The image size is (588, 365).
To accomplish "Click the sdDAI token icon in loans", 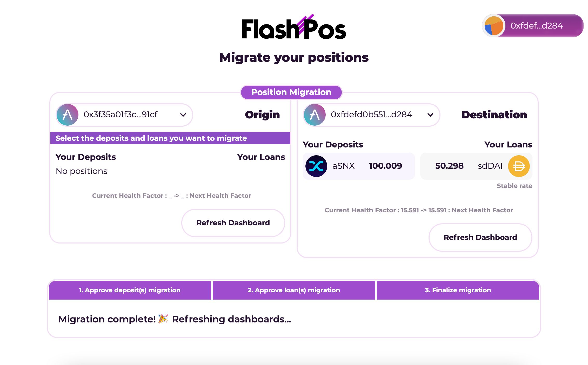I will [518, 166].
